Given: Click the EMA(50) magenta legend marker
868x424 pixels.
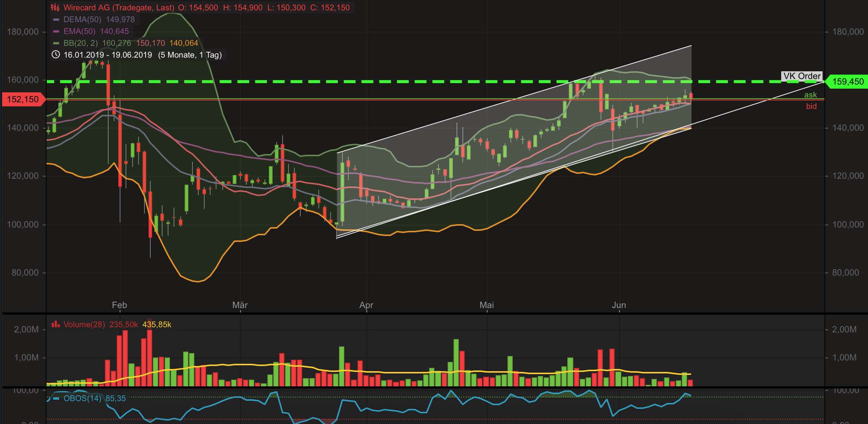Looking at the screenshot, I should 56,31.
